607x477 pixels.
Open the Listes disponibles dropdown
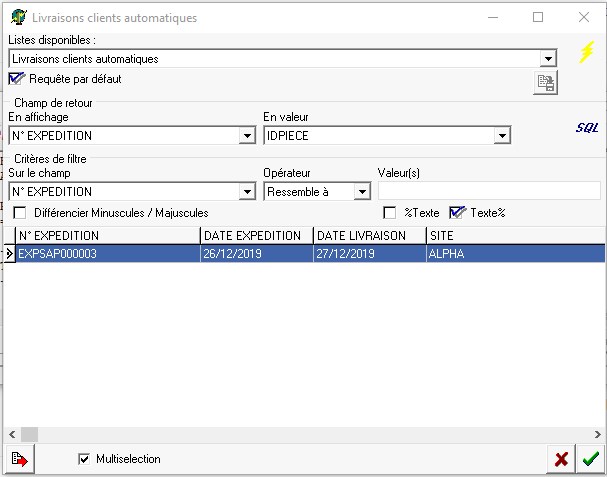click(x=547, y=59)
